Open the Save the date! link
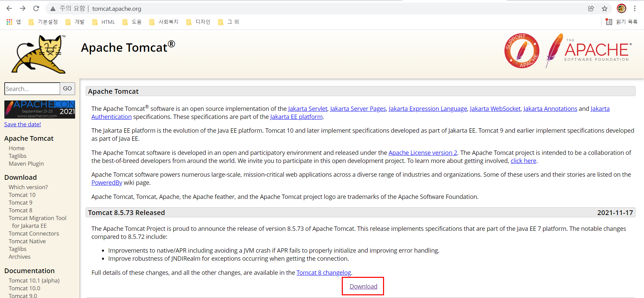The image size is (644, 298). 22,124
